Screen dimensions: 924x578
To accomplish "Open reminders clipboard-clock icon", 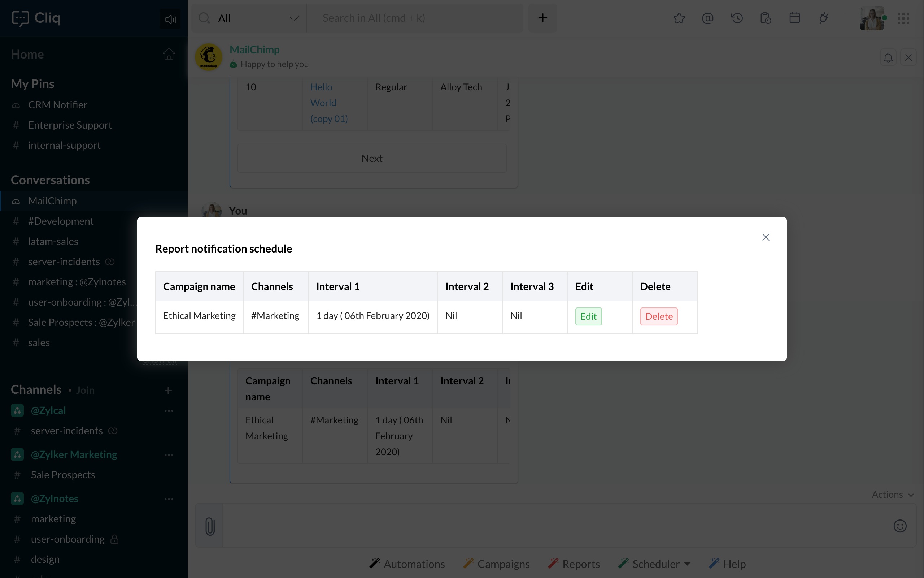I will coord(766,18).
